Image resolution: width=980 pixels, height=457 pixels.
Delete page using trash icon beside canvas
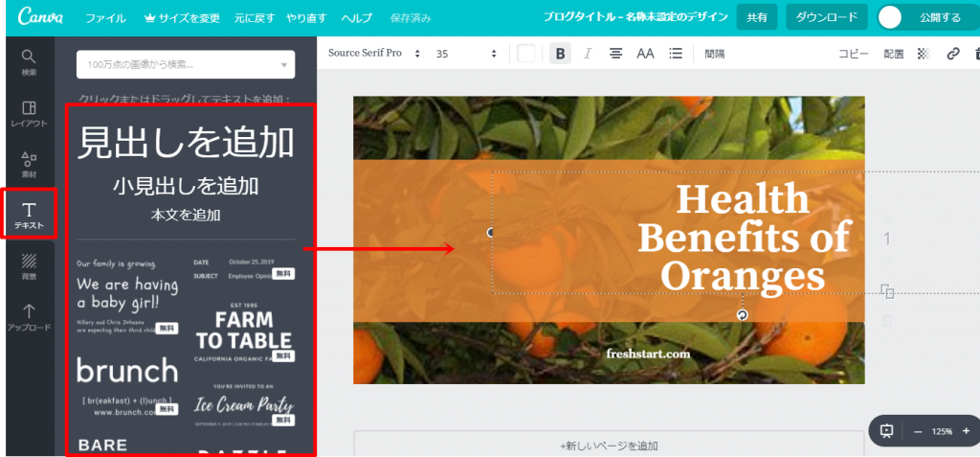887,321
